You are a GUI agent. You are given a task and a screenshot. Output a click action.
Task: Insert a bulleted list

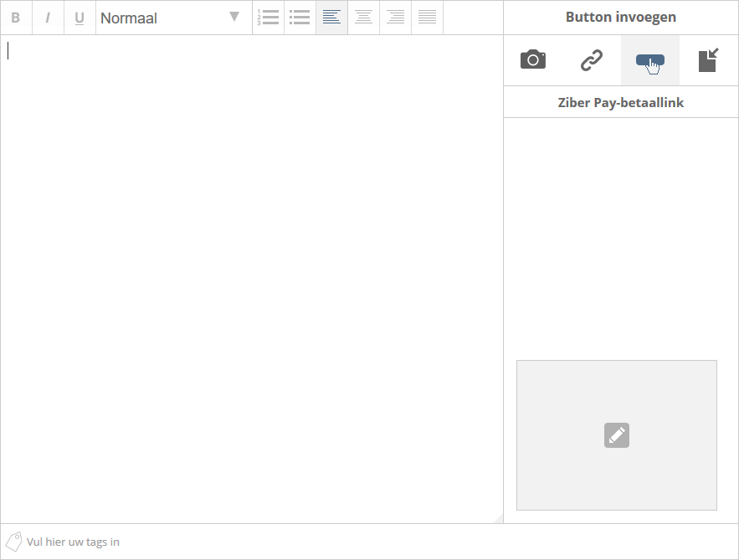point(300,18)
